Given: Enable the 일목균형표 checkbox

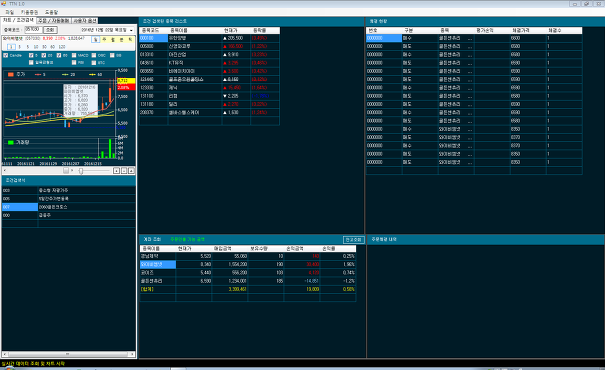Looking at the screenshot, I should [x=31, y=63].
